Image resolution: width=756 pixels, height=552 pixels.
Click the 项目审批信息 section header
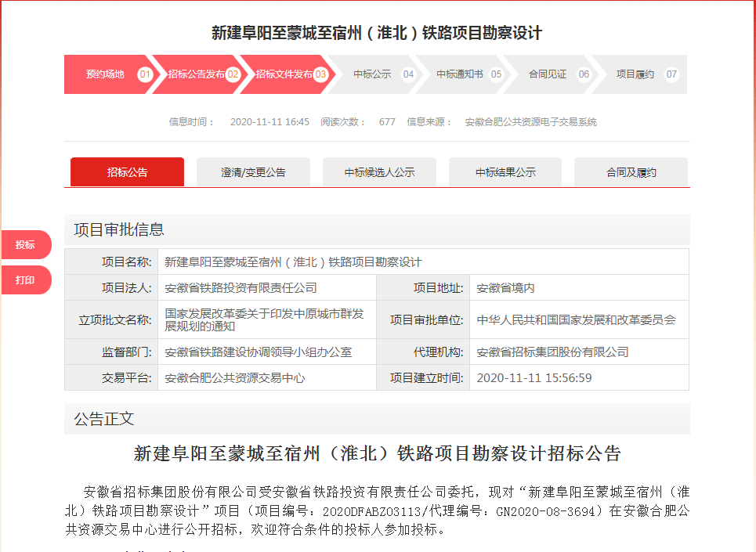click(377, 229)
